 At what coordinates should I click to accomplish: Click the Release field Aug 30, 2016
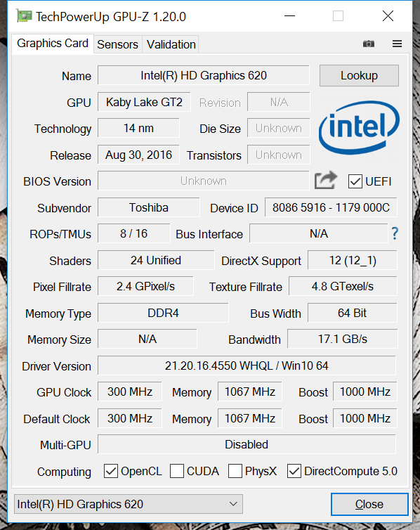(138, 155)
